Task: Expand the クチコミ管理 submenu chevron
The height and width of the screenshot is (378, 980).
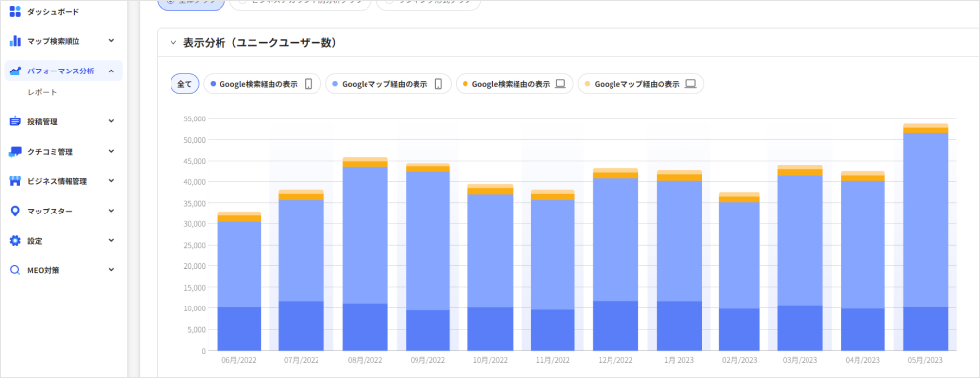Action: click(111, 151)
